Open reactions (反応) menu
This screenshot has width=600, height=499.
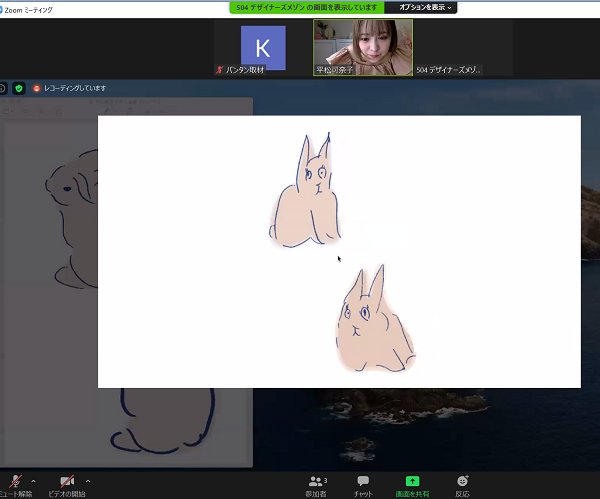click(462, 482)
